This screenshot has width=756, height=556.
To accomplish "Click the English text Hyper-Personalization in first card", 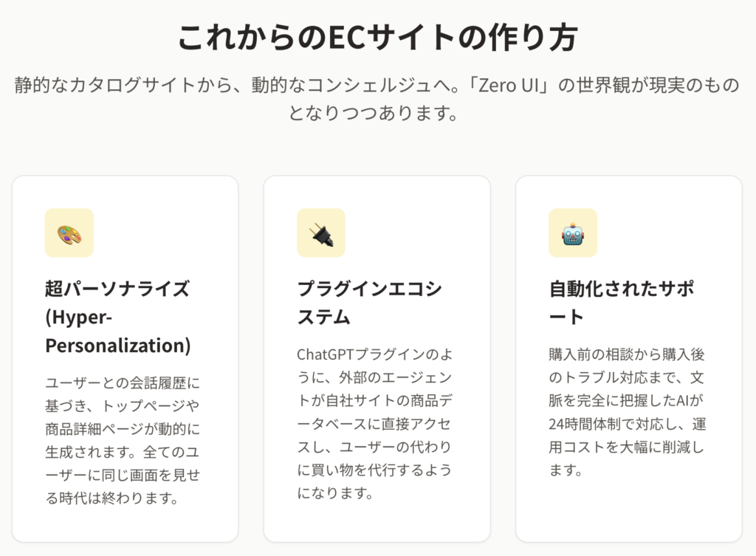I will 117,332.
